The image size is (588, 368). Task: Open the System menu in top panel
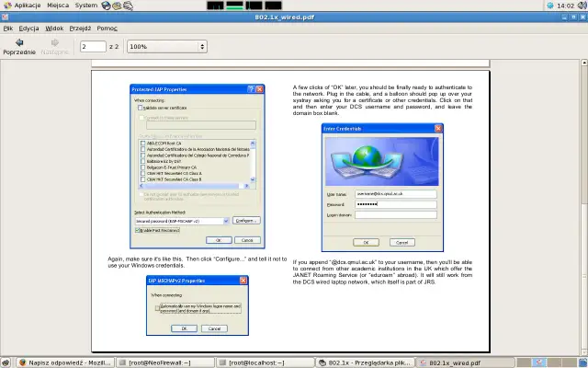(85, 6)
